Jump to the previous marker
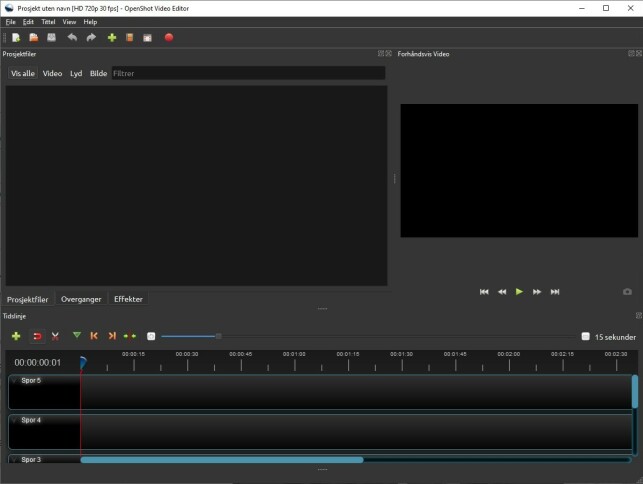 click(94, 336)
